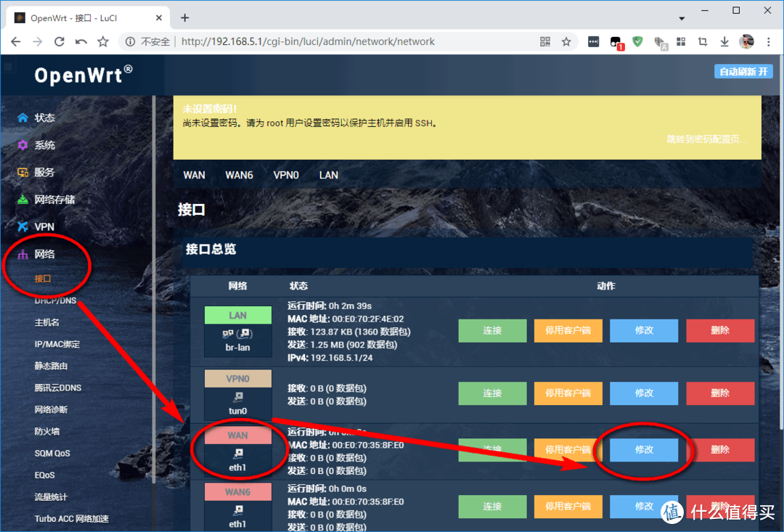This screenshot has height=532, width=784.
Task: Click 修改 button for WAN eth1 interface
Action: tap(644, 449)
